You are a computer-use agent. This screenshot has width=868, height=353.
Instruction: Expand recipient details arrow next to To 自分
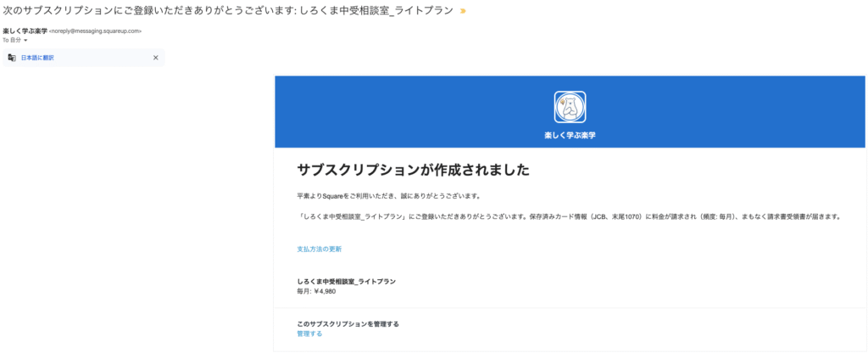(x=25, y=41)
